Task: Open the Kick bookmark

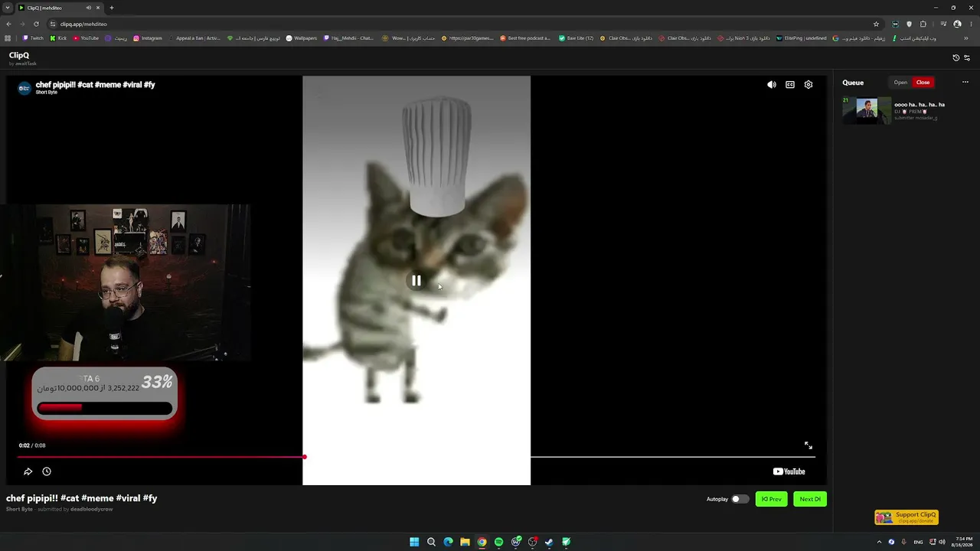Action: pyautogui.click(x=58, y=38)
